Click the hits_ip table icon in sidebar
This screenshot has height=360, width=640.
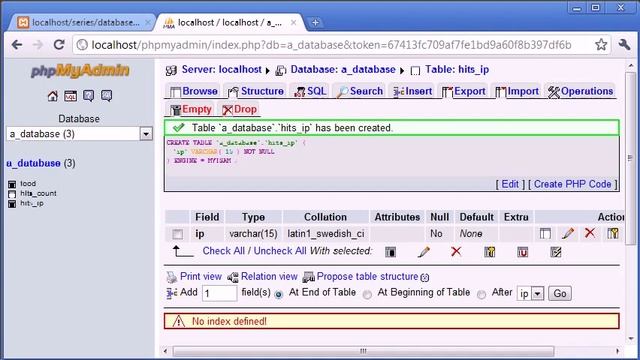12,204
